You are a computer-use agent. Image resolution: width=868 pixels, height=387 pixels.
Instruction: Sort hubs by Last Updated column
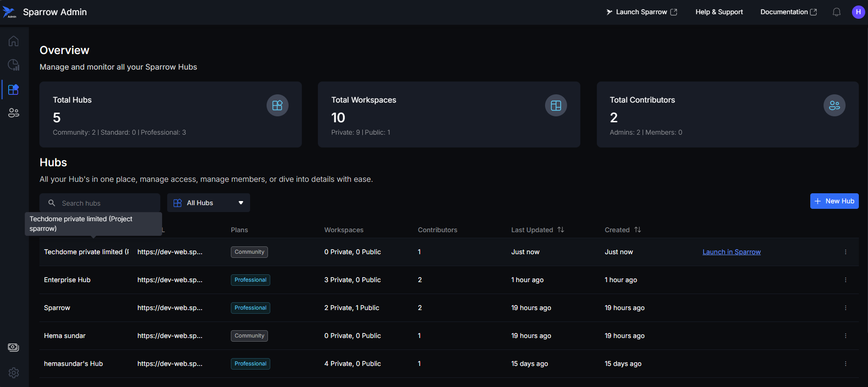(561, 230)
